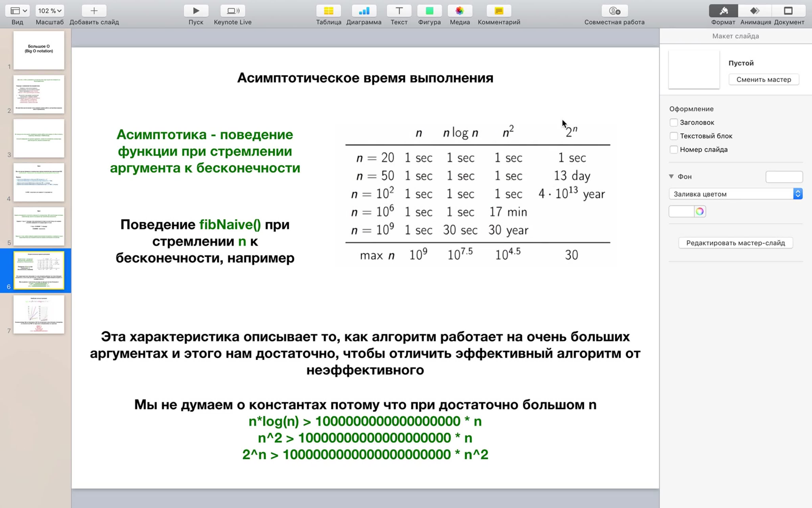Open the Заливка цветом dropdown
Screen dimensions: 812x508
(735, 194)
